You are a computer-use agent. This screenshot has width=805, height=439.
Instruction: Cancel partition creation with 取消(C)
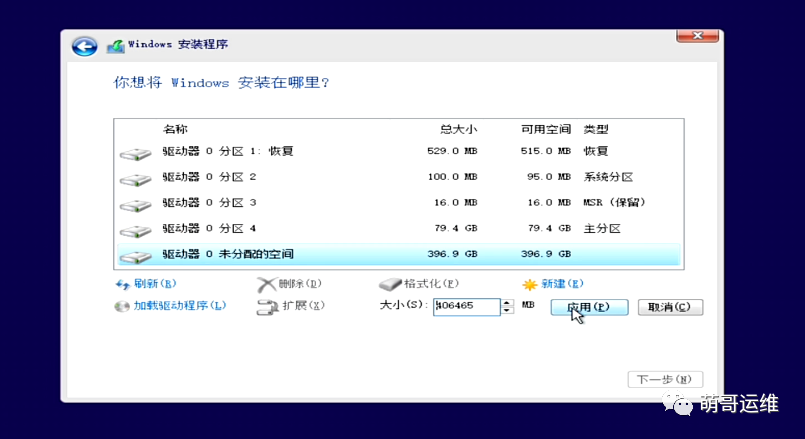tap(670, 307)
